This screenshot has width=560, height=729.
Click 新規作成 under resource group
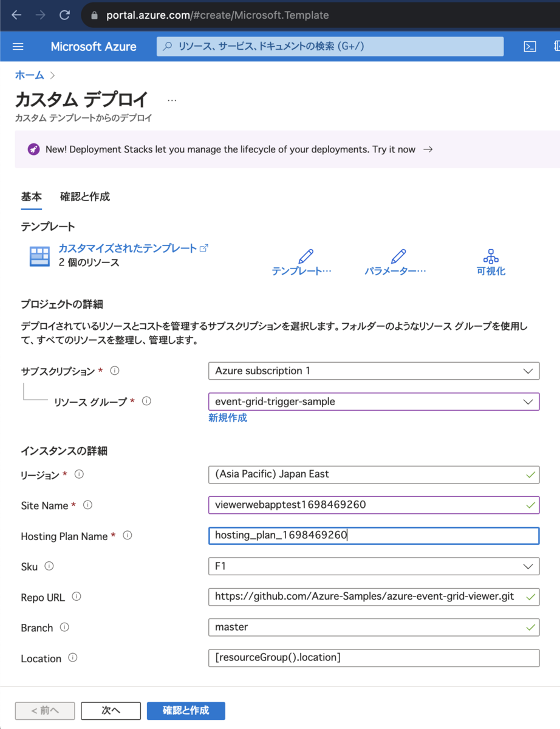pos(228,418)
